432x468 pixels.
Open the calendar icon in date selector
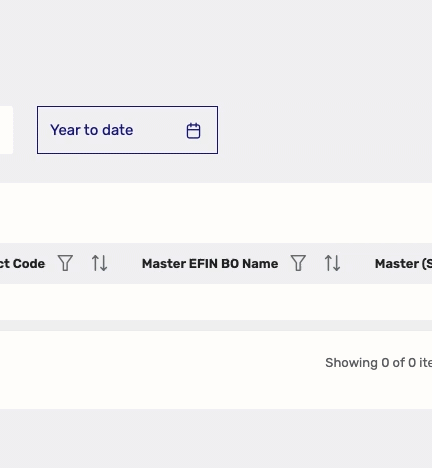click(x=193, y=130)
